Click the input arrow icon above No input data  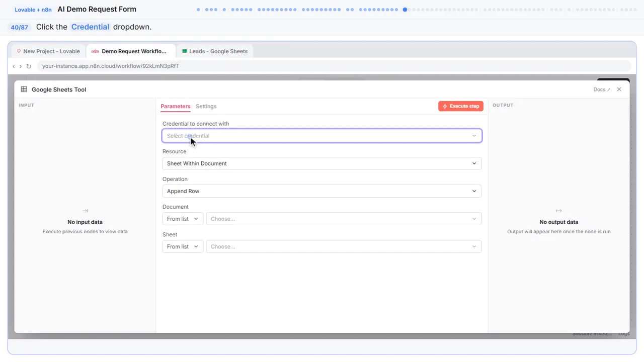click(85, 211)
